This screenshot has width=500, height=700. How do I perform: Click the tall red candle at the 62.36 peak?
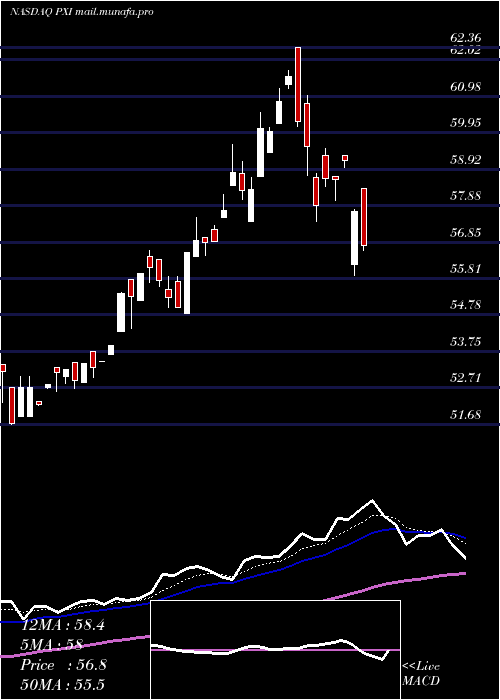tap(298, 84)
